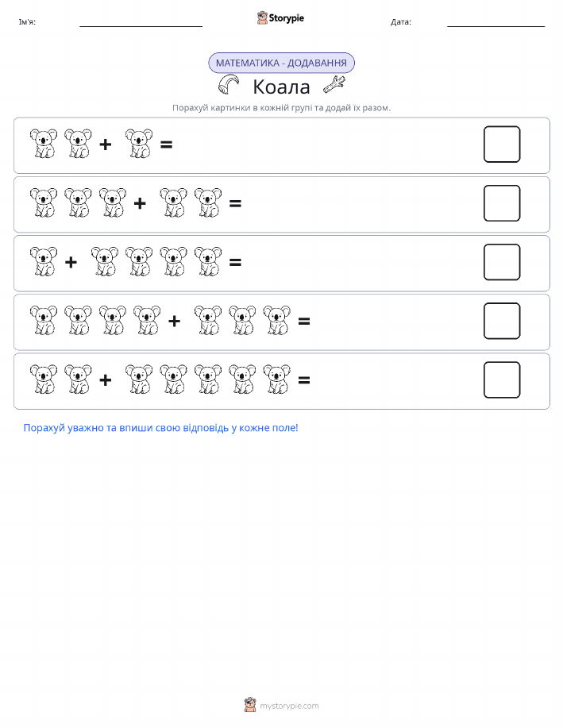The width and height of the screenshot is (563, 728).
Task: Click the branch icon right of Коала
Action: click(334, 84)
